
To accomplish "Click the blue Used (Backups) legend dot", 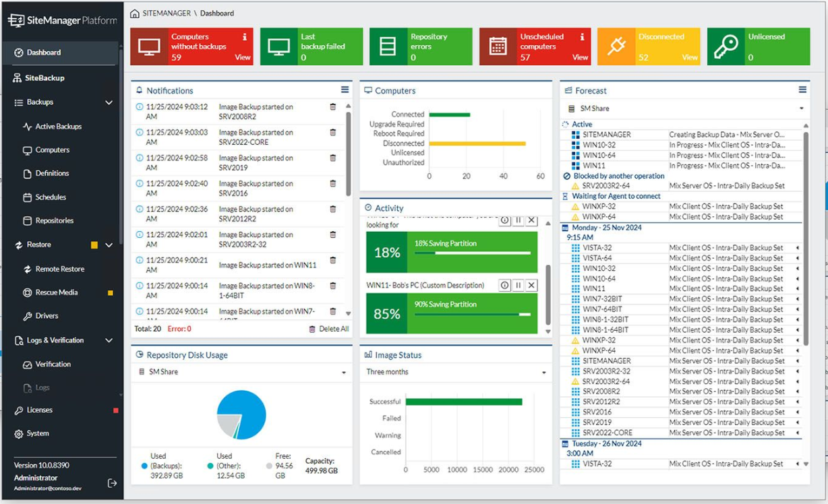I will [144, 466].
